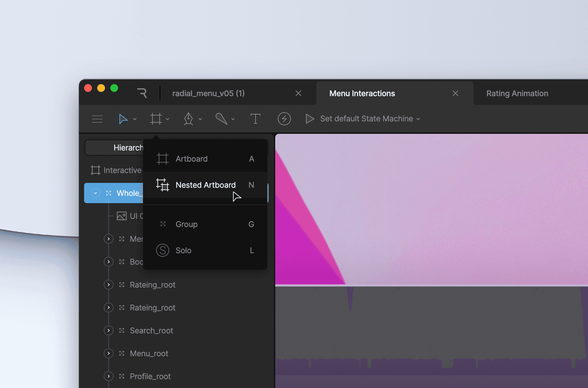Select the Hierarchy panel tab
This screenshot has width=588, height=388.
point(115,148)
